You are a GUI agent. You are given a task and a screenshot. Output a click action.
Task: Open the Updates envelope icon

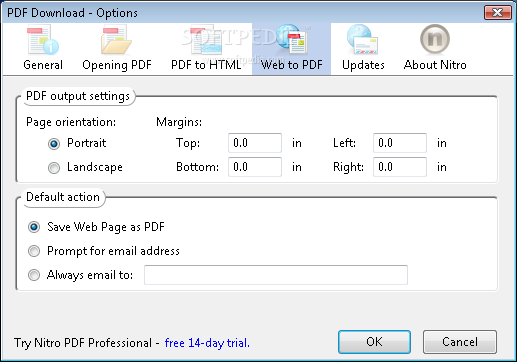point(363,40)
